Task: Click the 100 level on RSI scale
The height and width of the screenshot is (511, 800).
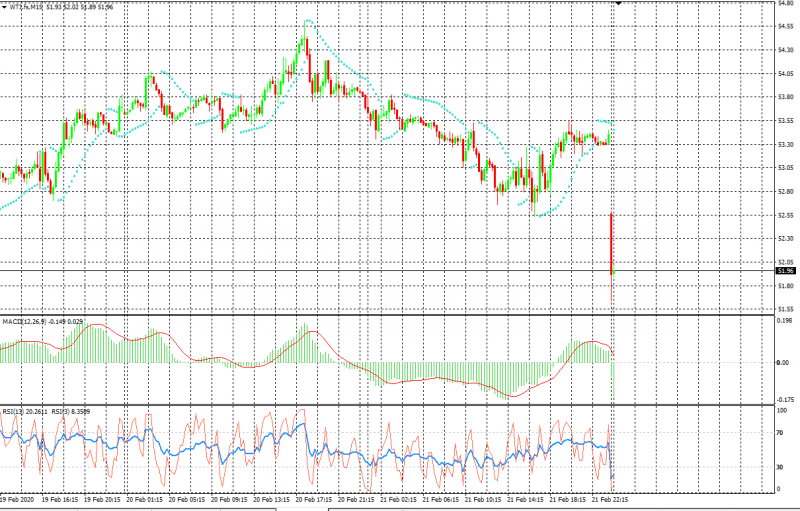Action: (x=784, y=411)
